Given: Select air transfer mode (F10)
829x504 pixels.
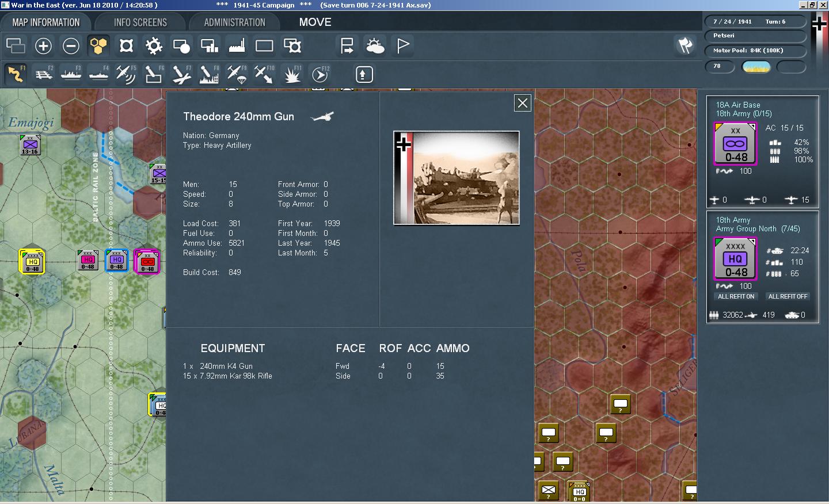Looking at the screenshot, I should [264, 74].
